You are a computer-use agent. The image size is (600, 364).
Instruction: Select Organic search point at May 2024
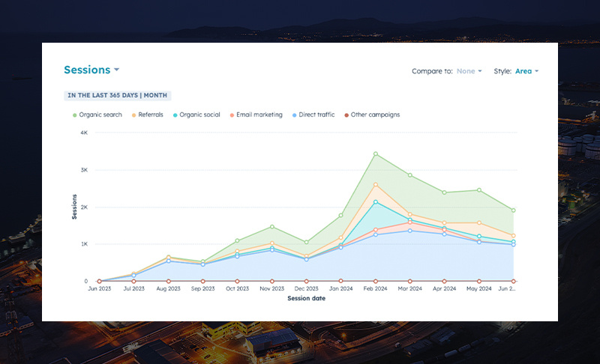[478, 190]
